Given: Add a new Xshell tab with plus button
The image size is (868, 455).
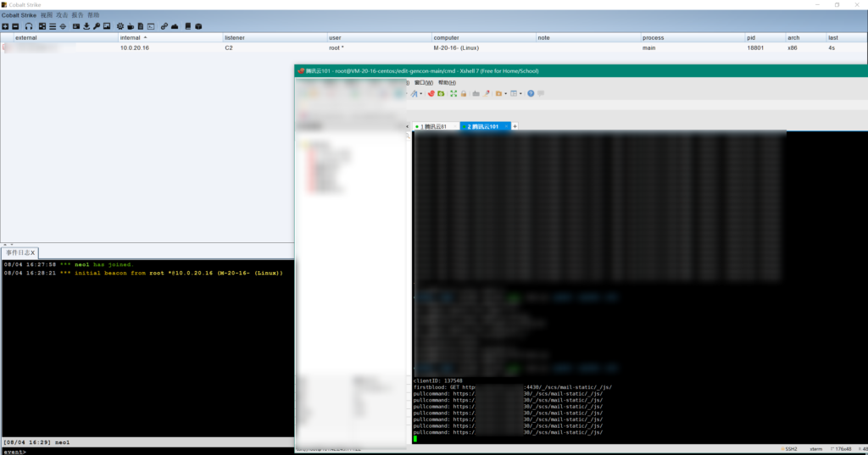Looking at the screenshot, I should 515,127.
